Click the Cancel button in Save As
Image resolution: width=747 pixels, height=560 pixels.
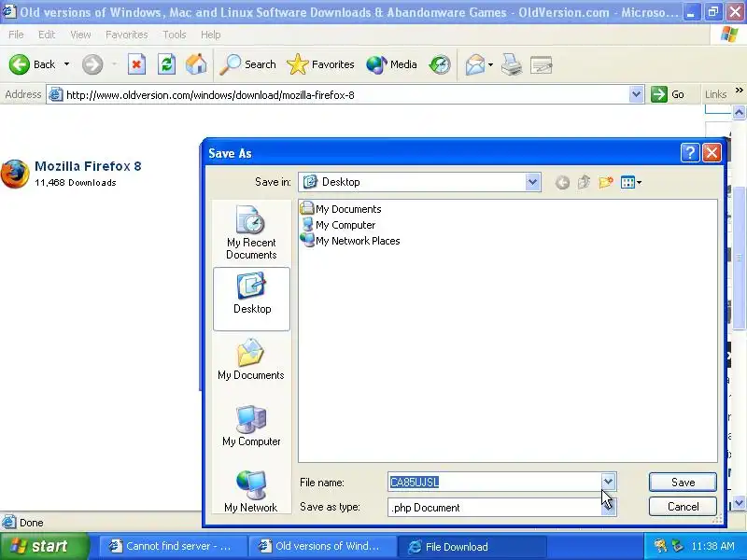click(x=683, y=506)
